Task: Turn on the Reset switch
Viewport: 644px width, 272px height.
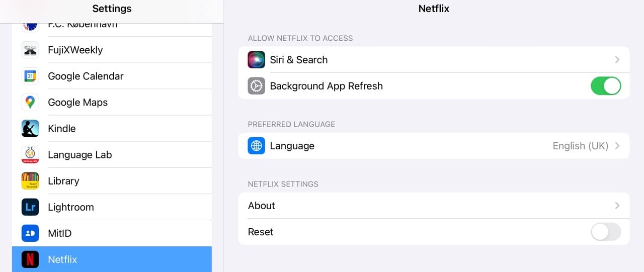Action: (x=606, y=232)
